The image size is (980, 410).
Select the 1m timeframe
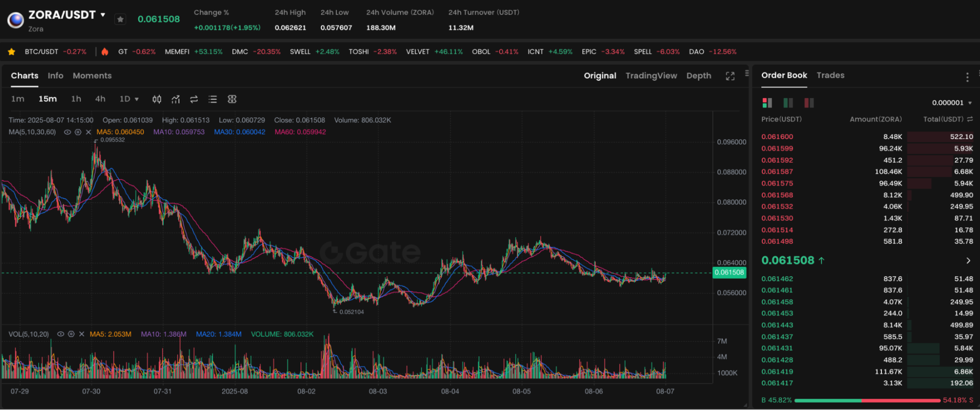18,99
